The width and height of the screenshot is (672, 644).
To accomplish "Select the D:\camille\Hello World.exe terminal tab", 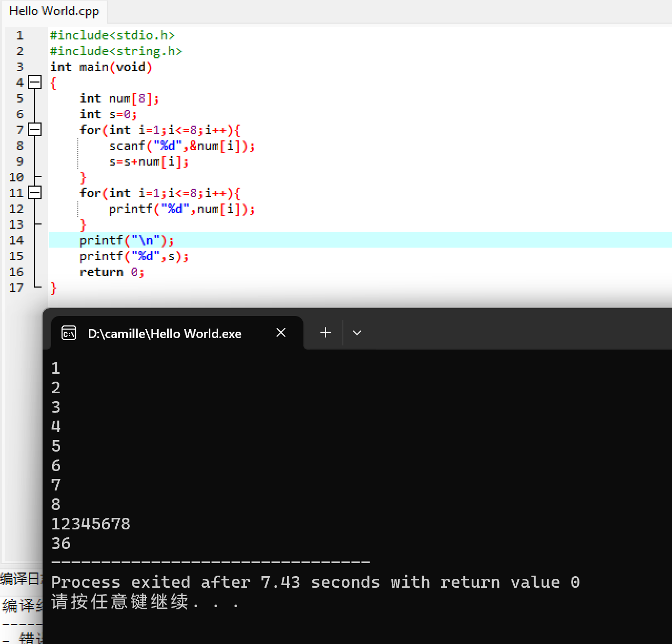I will [177, 333].
